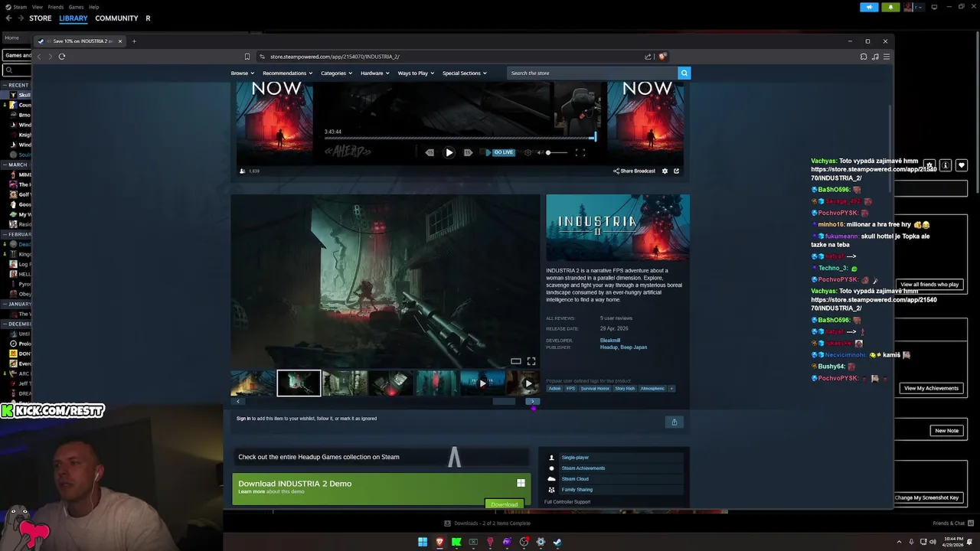The width and height of the screenshot is (980, 551).
Task: Expand the Recommendations menu
Action: [x=287, y=73]
